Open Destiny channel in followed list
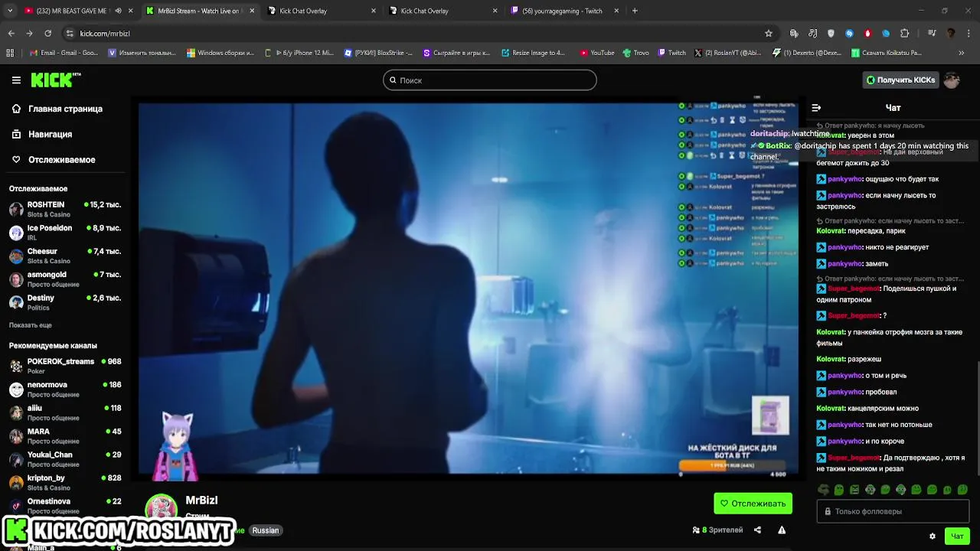 65,302
